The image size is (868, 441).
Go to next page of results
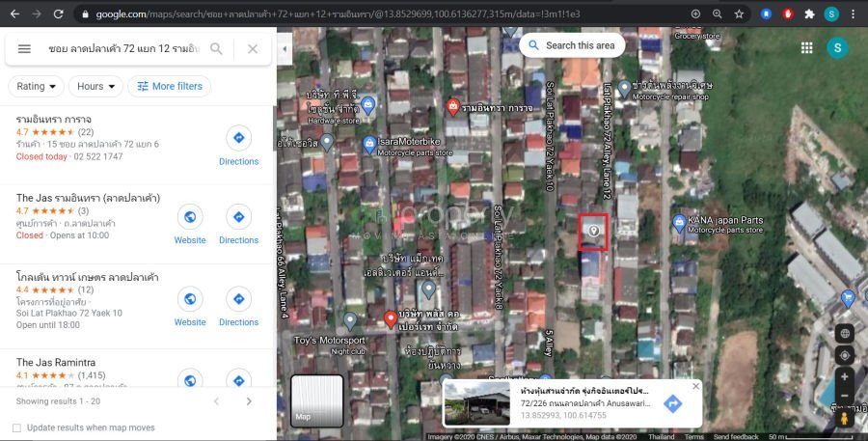[249, 401]
